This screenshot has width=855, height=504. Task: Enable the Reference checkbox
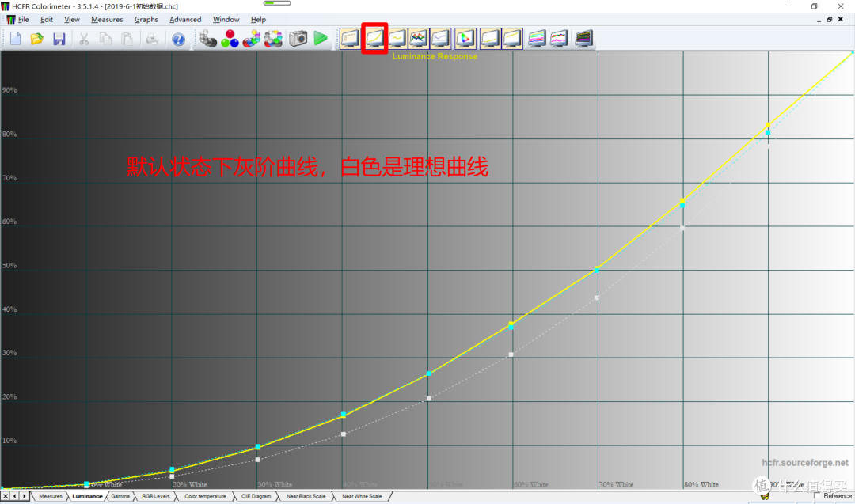[817, 496]
